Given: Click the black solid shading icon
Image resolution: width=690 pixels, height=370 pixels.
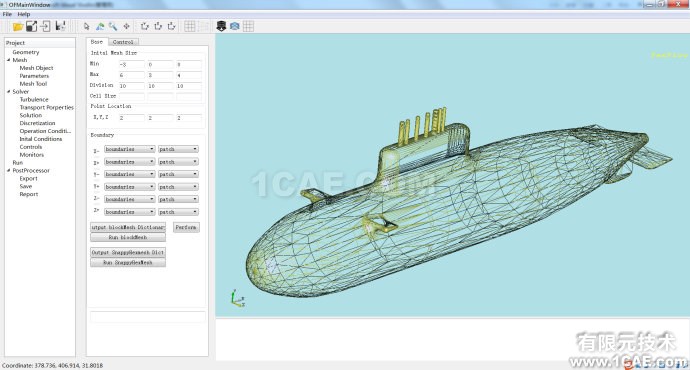Looking at the screenshot, I should [221, 26].
